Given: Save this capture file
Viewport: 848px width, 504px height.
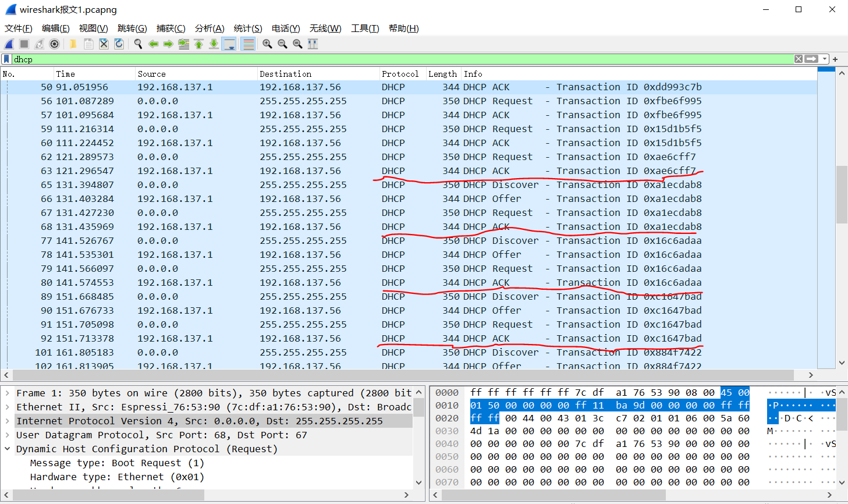Looking at the screenshot, I should pos(88,44).
